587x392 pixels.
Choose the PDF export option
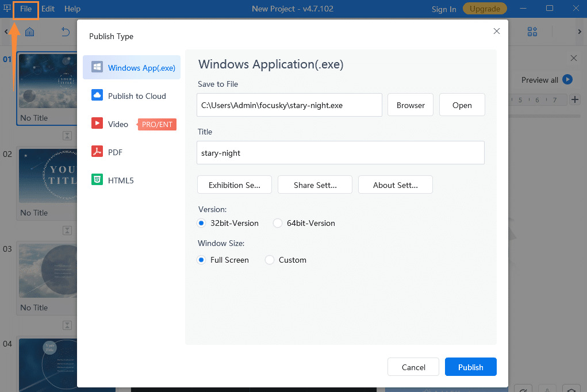tap(97, 152)
